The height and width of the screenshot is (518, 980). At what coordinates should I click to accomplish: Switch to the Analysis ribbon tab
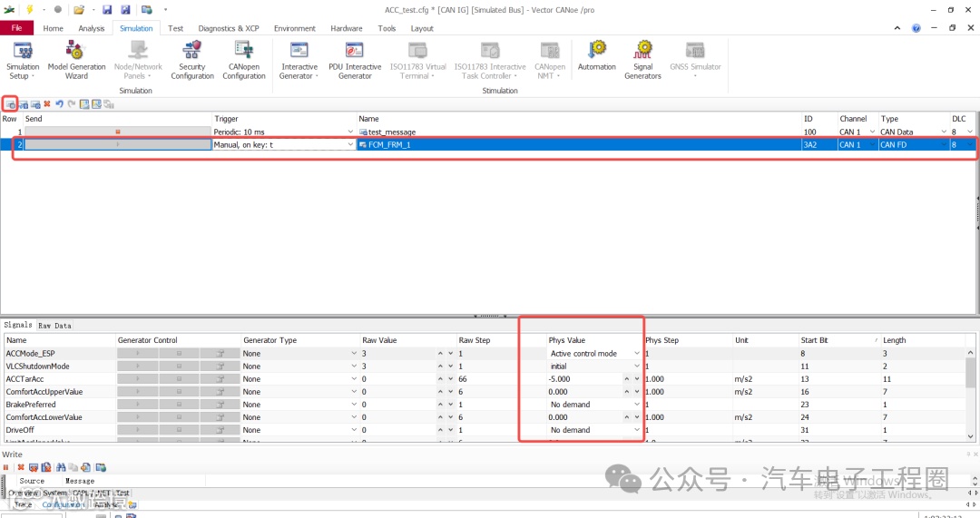(92, 28)
